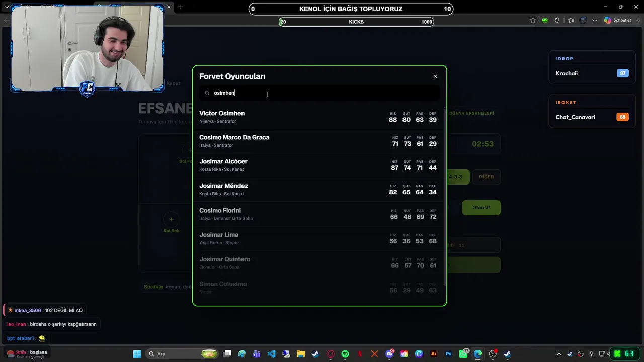Choose Josimar Alcócer player row
The height and width of the screenshot is (362, 644).
point(318,165)
